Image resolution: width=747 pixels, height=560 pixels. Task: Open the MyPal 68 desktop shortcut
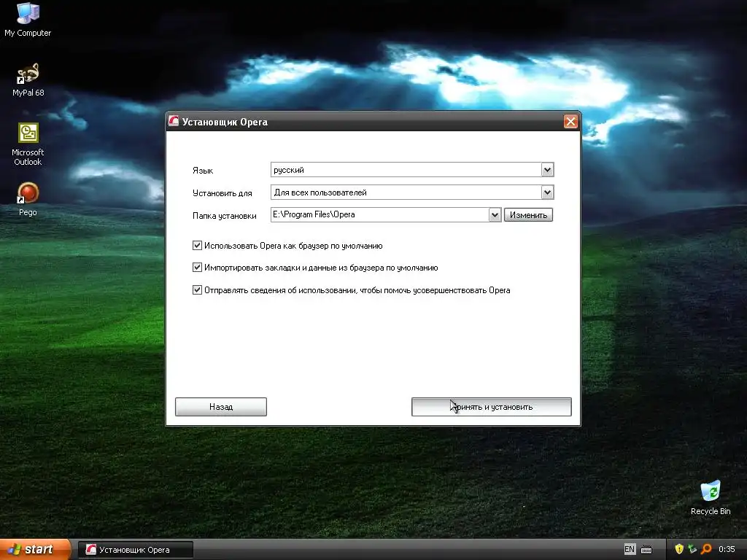tap(28, 79)
